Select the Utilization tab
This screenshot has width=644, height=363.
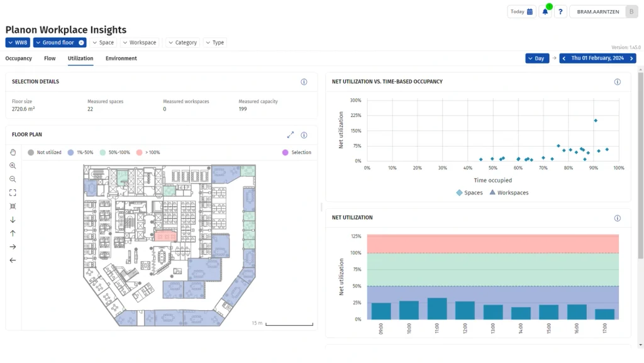tap(80, 59)
